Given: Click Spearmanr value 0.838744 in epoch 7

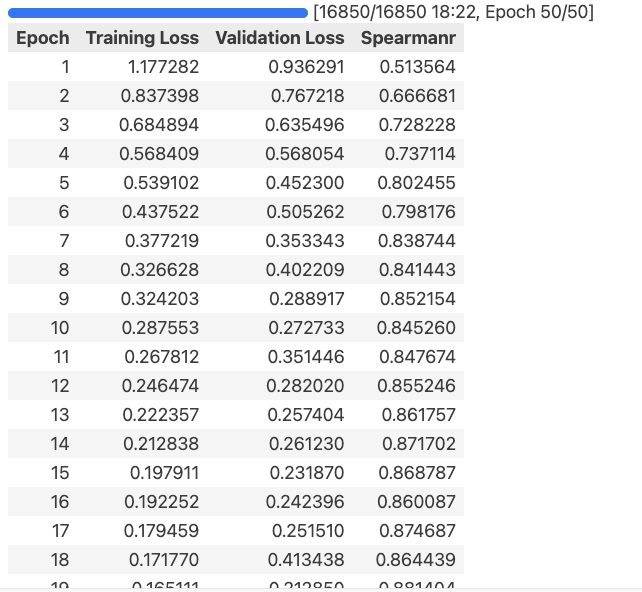Looking at the screenshot, I should [x=417, y=241].
